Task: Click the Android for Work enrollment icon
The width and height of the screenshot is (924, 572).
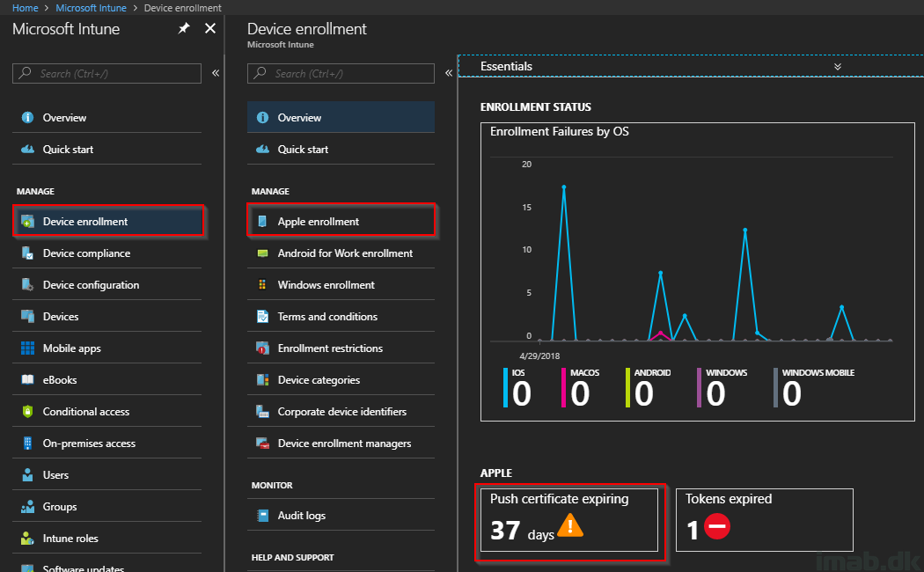Action: (263, 253)
